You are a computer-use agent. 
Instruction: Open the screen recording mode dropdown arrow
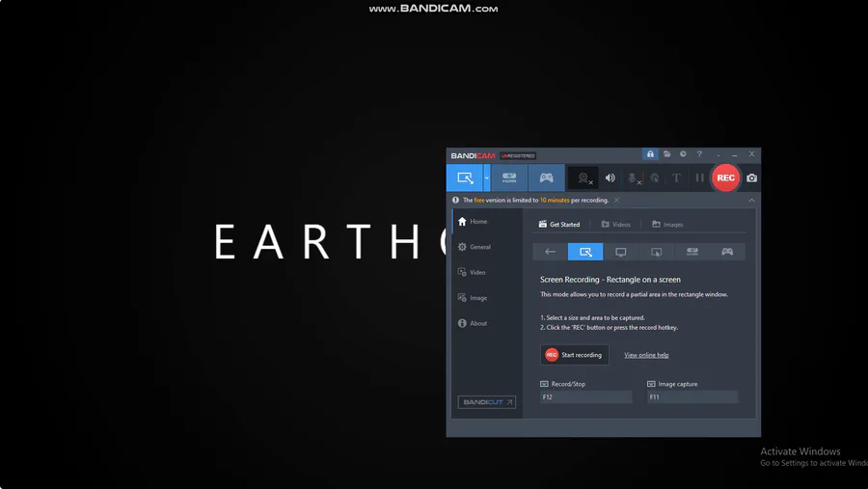487,177
